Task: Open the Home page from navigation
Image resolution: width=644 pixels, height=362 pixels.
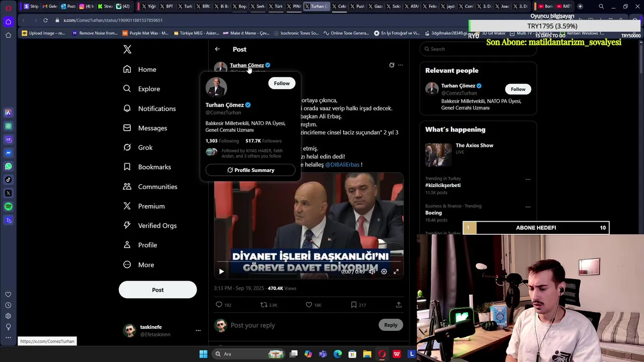Action: pos(140,69)
